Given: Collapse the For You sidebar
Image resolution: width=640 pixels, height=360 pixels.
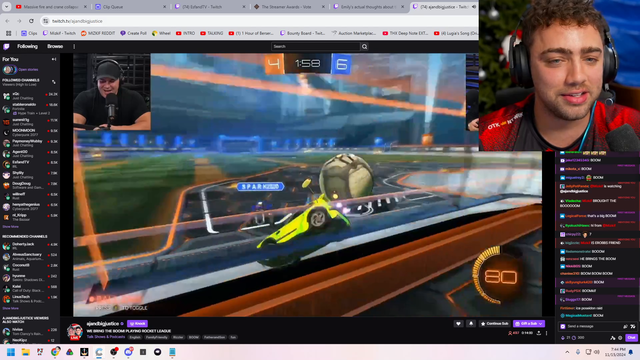Looking at the screenshot, I should click(54, 59).
